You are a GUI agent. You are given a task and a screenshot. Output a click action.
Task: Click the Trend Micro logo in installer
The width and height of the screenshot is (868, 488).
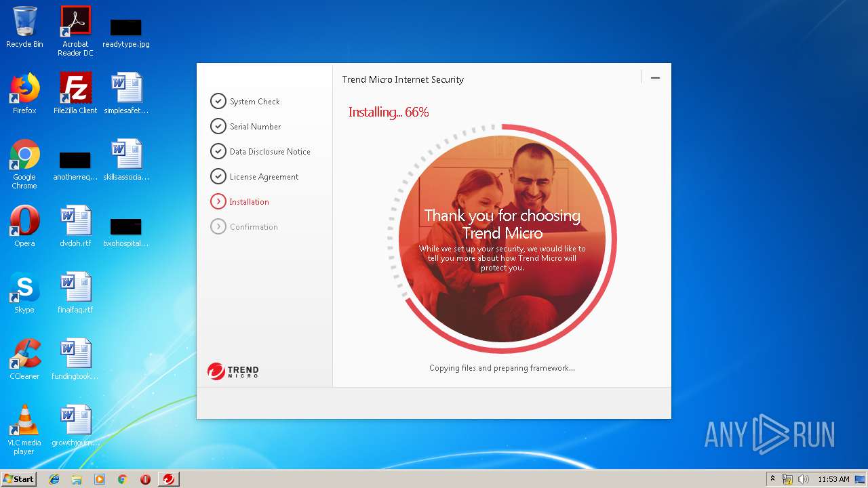(x=233, y=371)
